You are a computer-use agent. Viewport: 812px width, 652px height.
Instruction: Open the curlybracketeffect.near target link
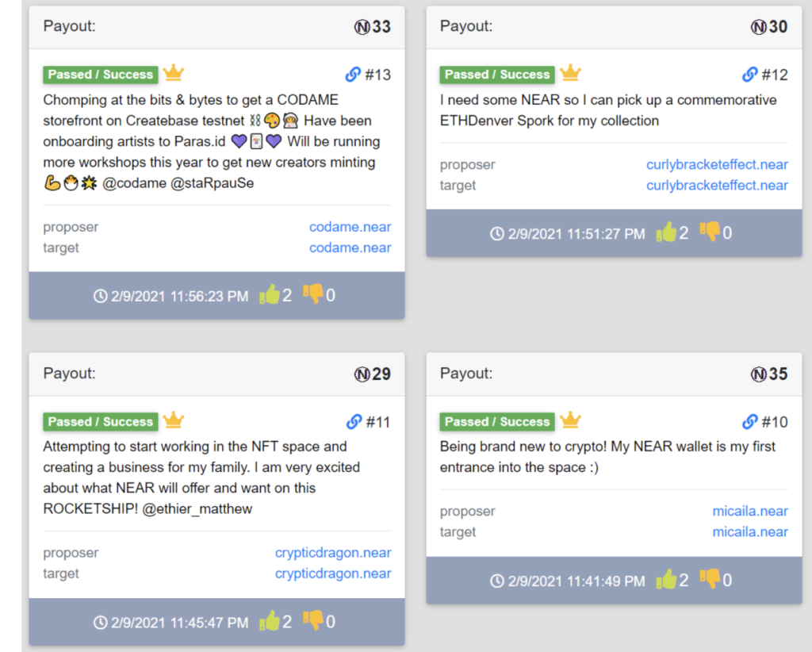tap(717, 186)
